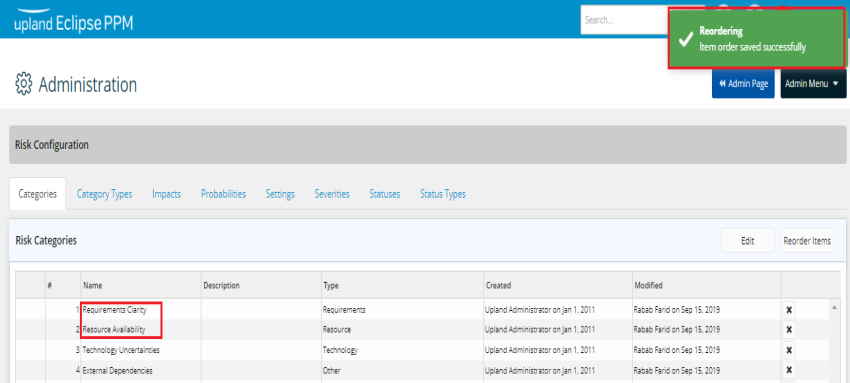850x383 pixels.
Task: Click the Reordering success checkmark icon
Action: click(x=686, y=38)
